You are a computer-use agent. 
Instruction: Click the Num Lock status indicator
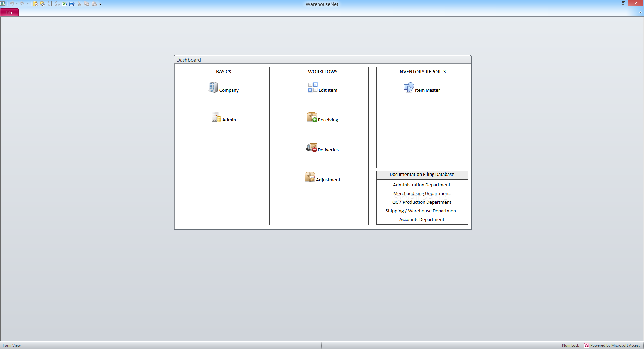pos(571,346)
